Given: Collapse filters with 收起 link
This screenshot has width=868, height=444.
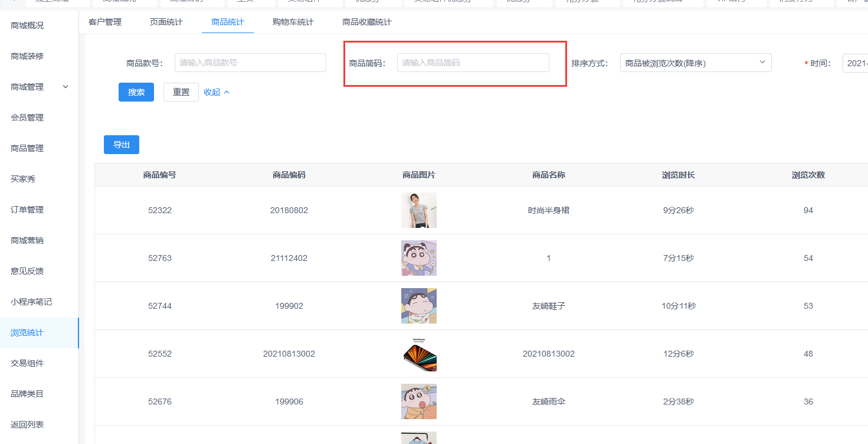Looking at the screenshot, I should (217, 92).
